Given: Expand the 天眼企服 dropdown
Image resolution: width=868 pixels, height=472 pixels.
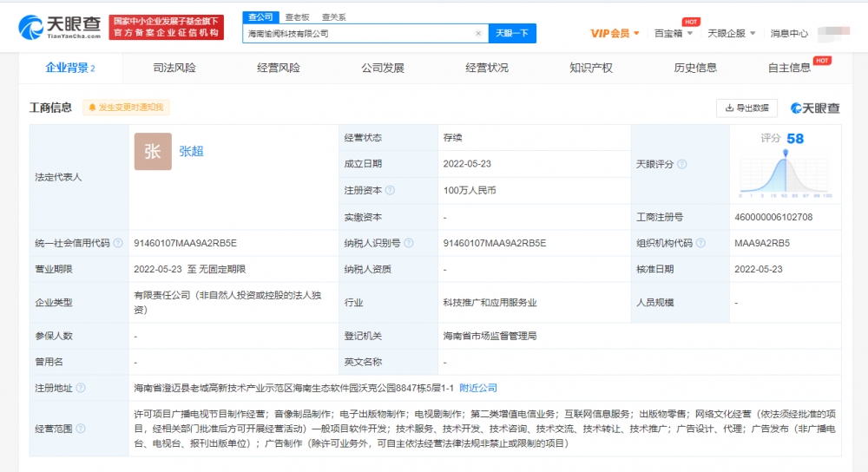Looking at the screenshot, I should (731, 34).
